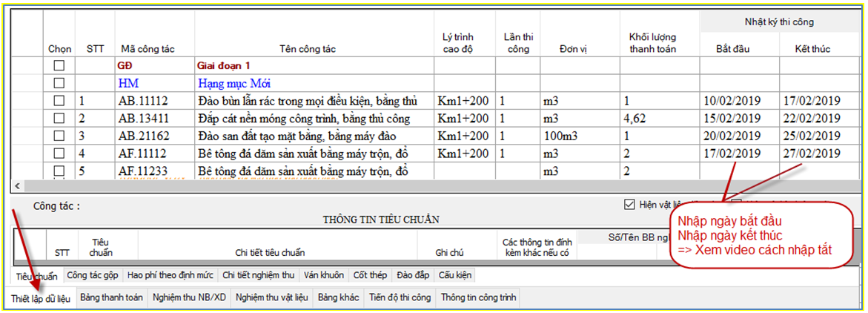This screenshot has height=313, width=868.
Task: Toggle the Hiện vật liệu checkbox
Action: click(629, 205)
